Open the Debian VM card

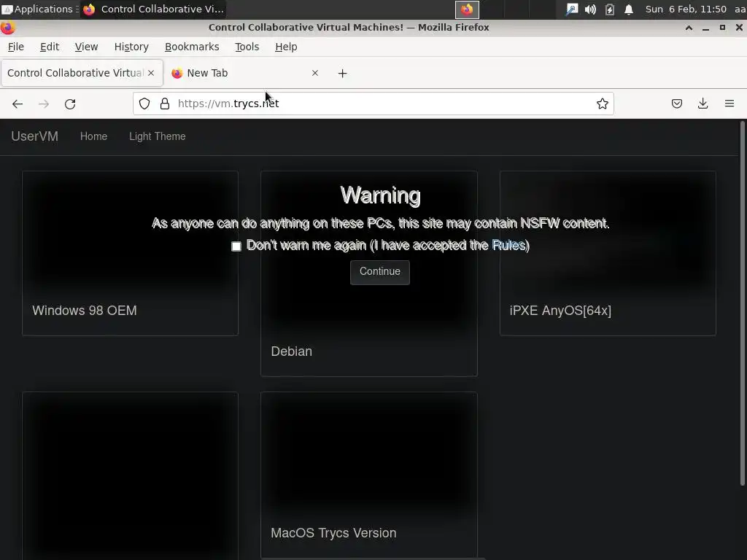click(x=368, y=274)
